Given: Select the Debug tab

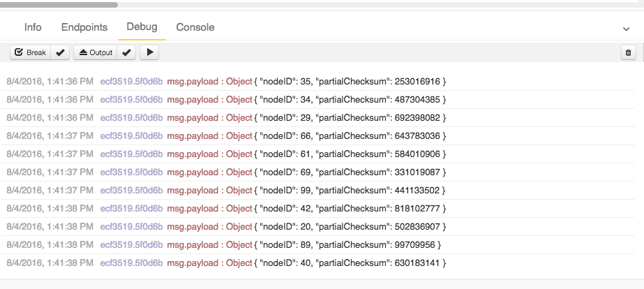Looking at the screenshot, I should click(x=142, y=27).
